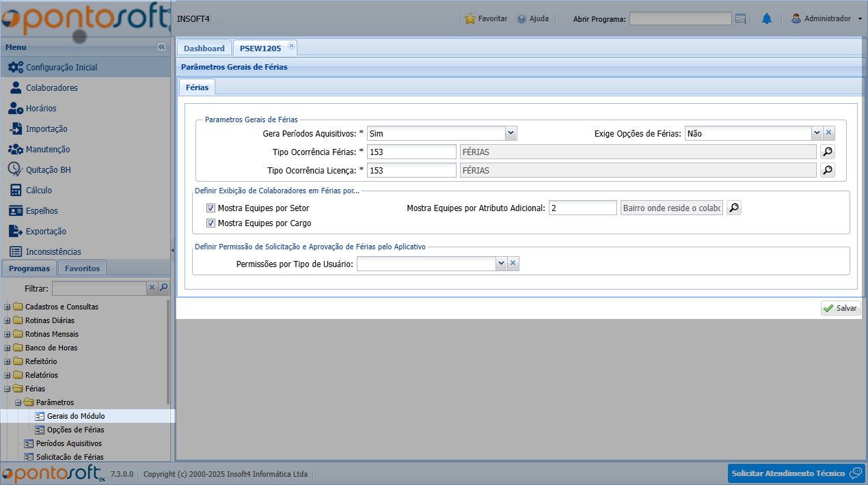Expand the Cadastros e Consultas folder
Viewport: 868px width, 485px height.
[x=8, y=307]
